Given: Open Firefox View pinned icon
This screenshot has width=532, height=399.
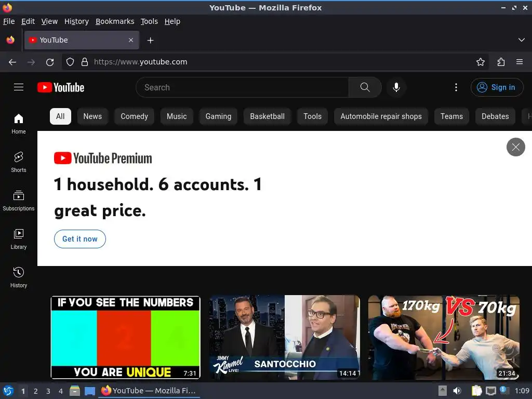Looking at the screenshot, I should (x=10, y=40).
